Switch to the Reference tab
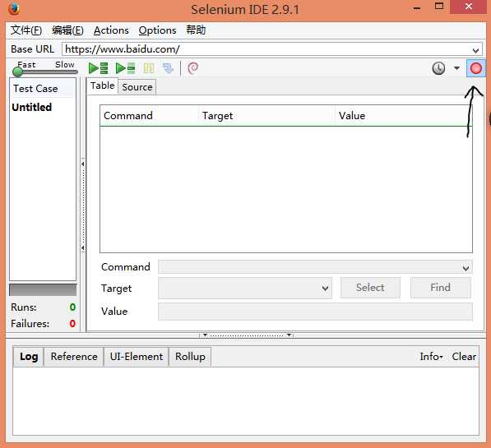 click(x=74, y=356)
